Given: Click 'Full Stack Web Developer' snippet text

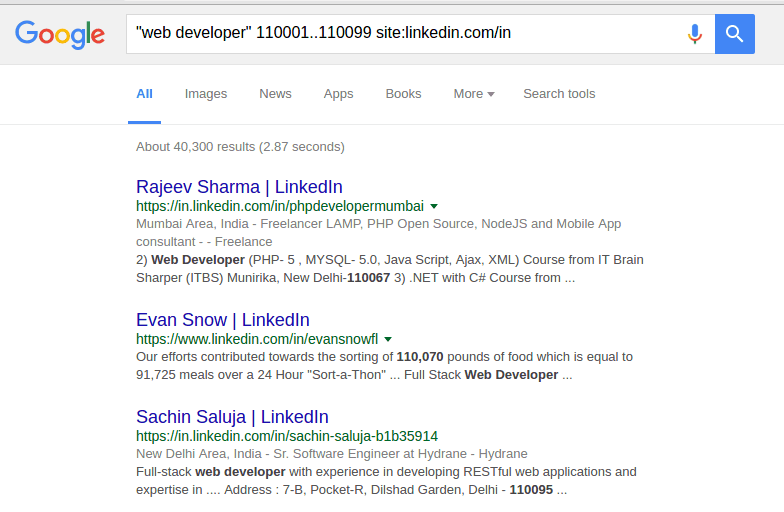Looking at the screenshot, I should [x=481, y=375].
